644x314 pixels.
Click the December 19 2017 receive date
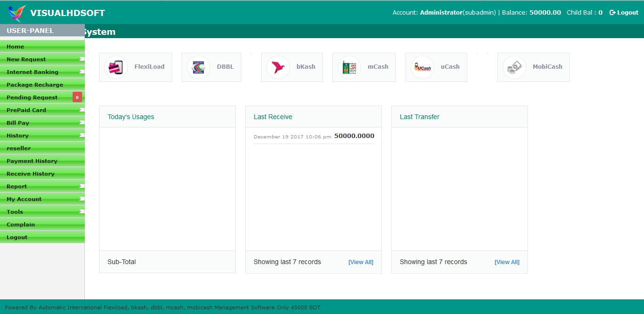[x=292, y=137]
